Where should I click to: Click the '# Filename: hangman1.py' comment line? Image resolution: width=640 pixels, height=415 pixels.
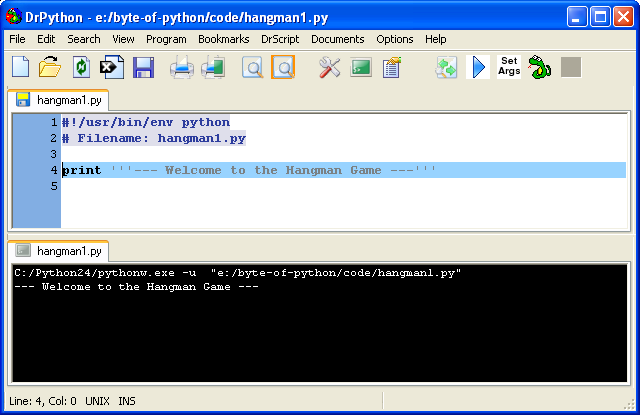click(154, 138)
